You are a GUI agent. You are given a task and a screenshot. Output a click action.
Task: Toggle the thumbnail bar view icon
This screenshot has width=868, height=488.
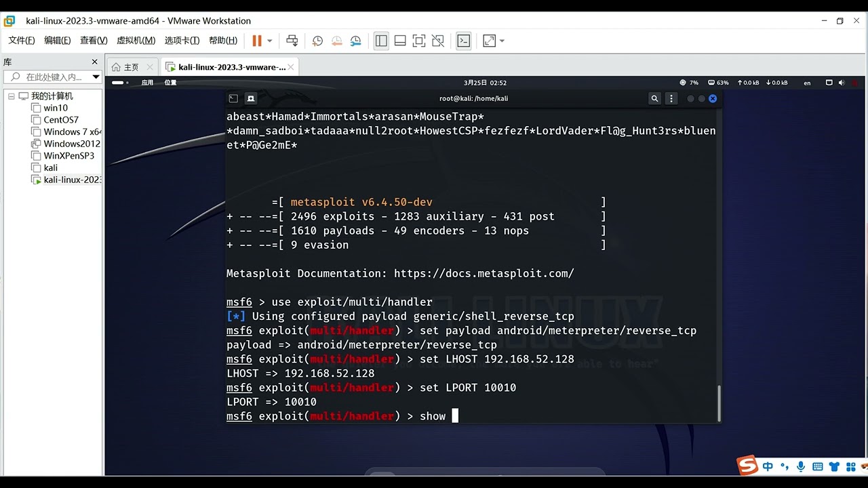[400, 41]
